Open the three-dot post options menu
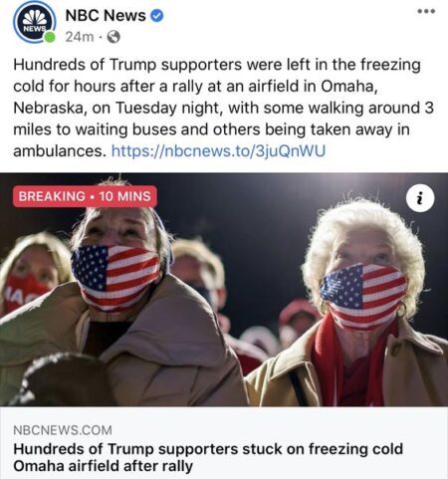Image resolution: width=448 pixels, height=479 pixels. point(426,11)
